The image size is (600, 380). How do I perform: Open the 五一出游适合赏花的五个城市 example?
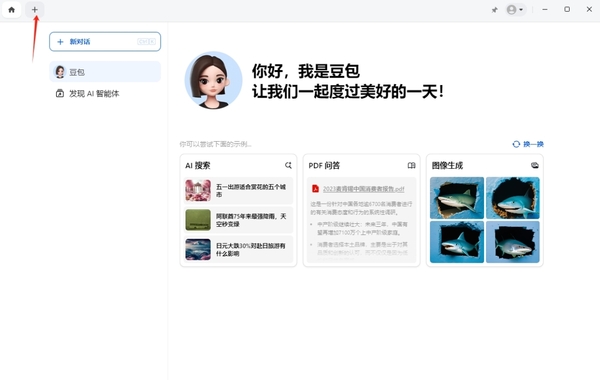238,191
